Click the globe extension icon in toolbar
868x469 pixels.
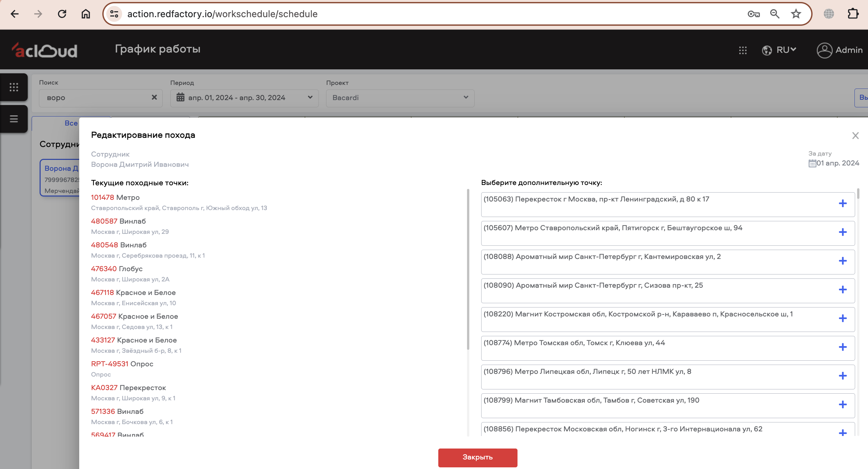coord(829,14)
